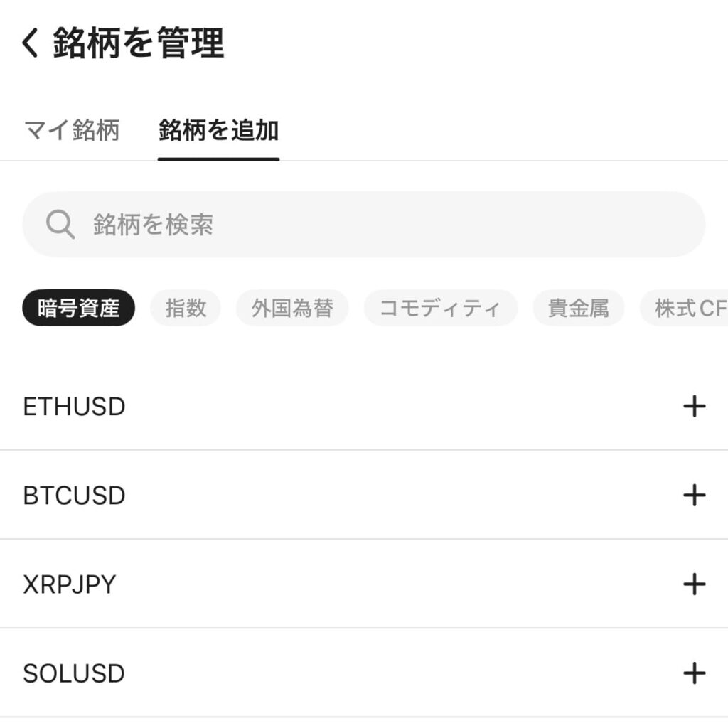
Task: Tap the plus icon next to SOLUSD
Action: tap(693, 673)
